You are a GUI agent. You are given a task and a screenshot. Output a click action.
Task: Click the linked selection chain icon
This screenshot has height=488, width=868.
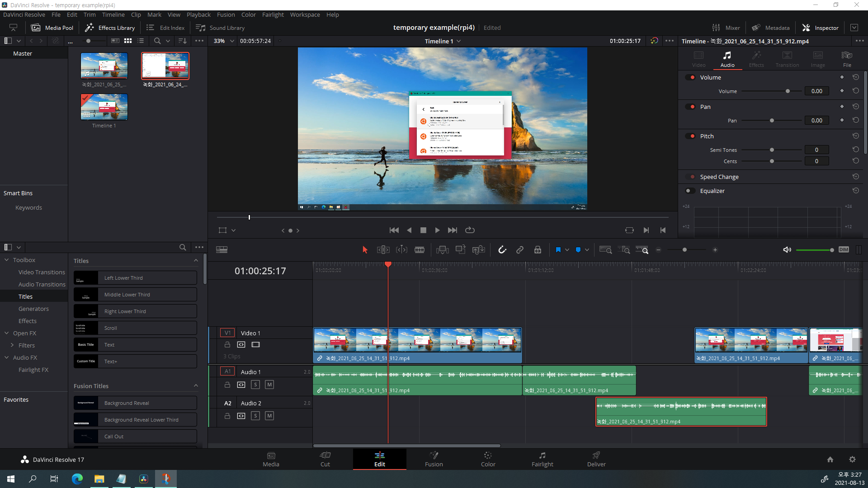pyautogui.click(x=520, y=250)
